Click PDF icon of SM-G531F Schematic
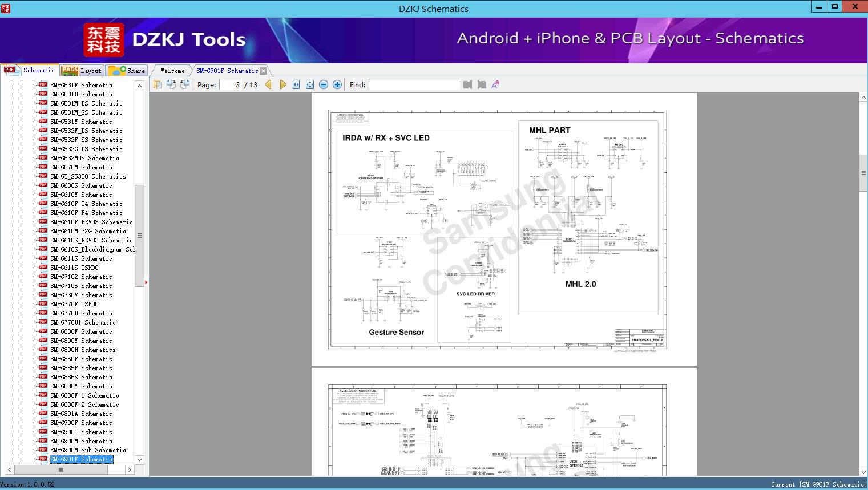Image resolution: width=868 pixels, height=490 pixels. (x=43, y=84)
